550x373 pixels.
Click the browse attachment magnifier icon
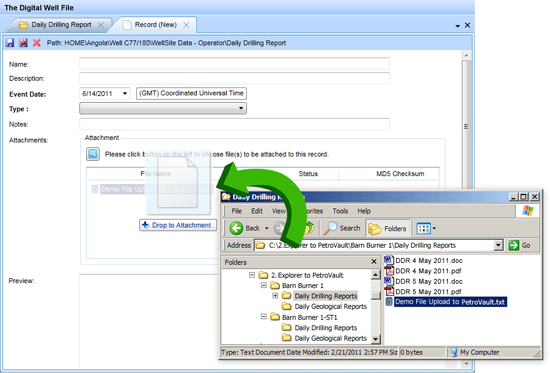[x=93, y=154]
